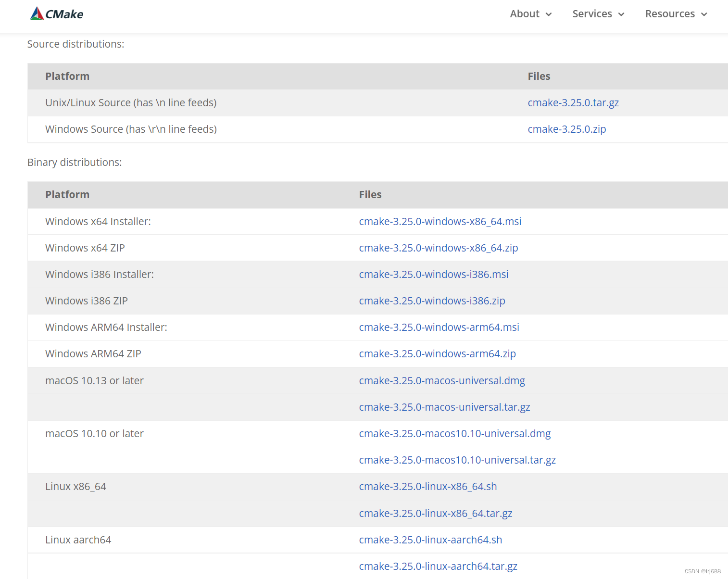Image resolution: width=728 pixels, height=579 pixels.
Task: Click 'Windows x64 Installer:' platform cell
Action: (x=98, y=221)
